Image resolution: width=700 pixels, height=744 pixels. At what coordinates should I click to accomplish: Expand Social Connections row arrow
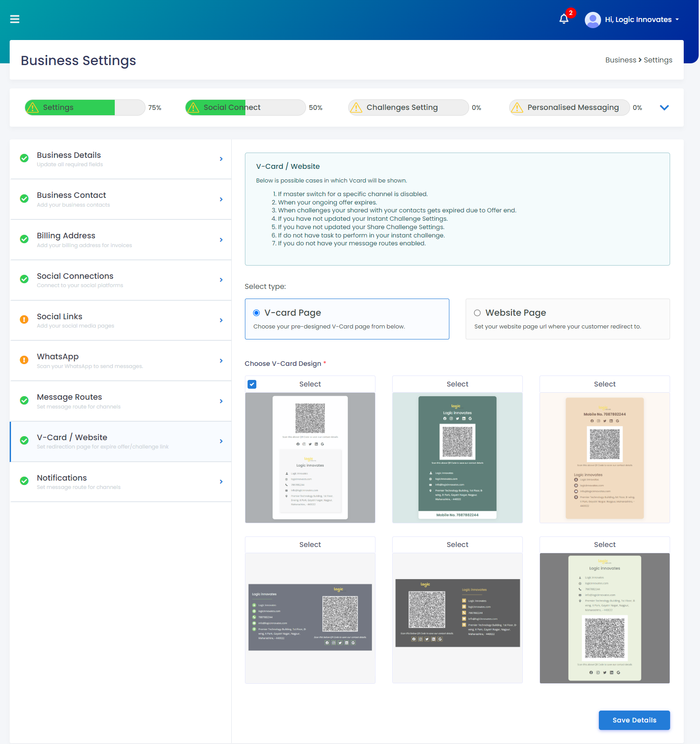(x=221, y=280)
